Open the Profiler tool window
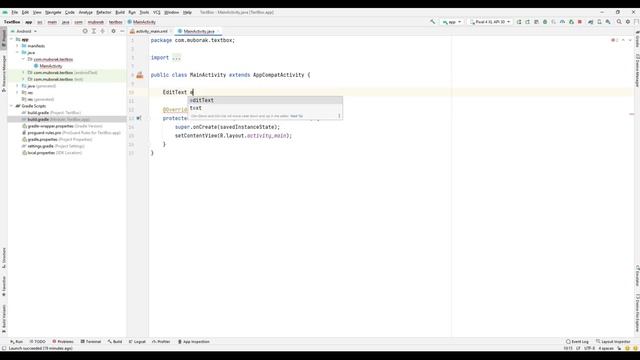The image size is (640, 360). point(161,342)
